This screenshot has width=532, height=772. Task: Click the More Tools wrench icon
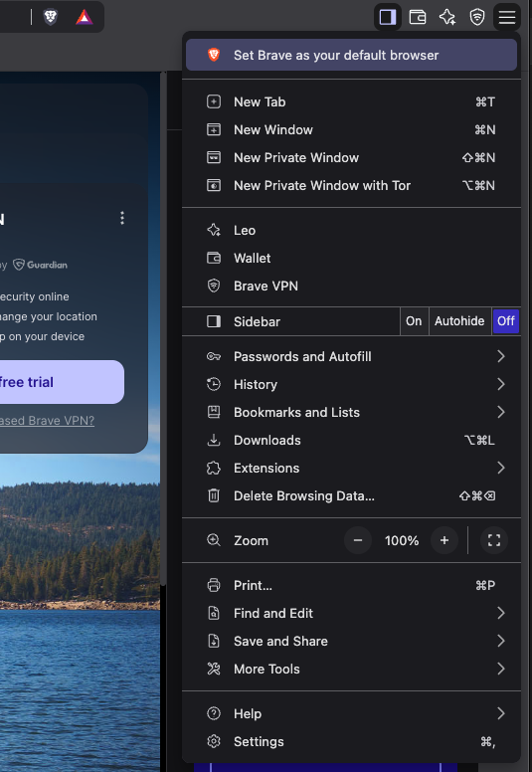coord(214,669)
